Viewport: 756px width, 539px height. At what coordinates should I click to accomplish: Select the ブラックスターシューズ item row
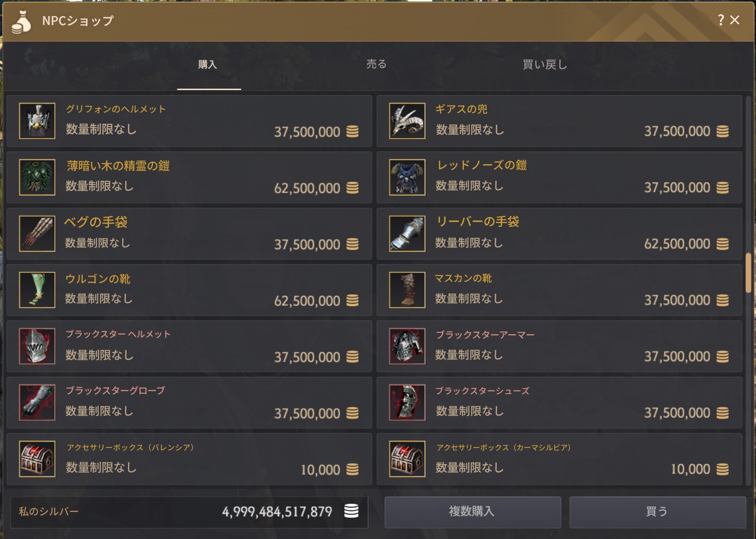[559, 403]
